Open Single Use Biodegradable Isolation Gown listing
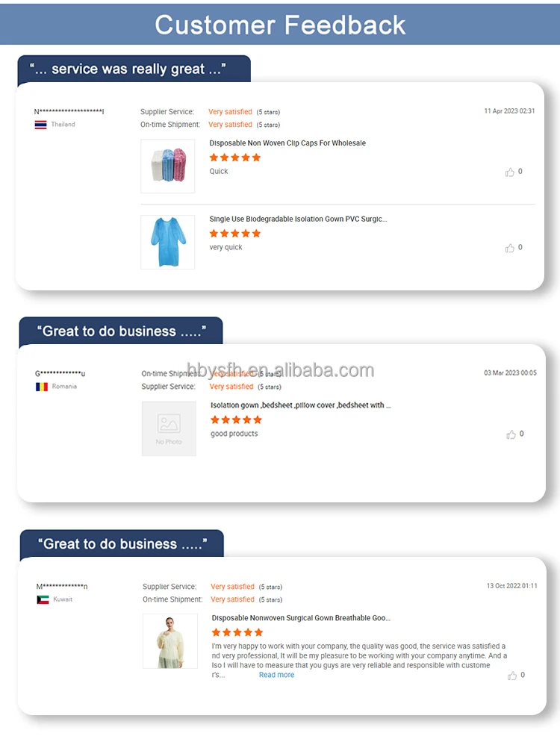The width and height of the screenshot is (560, 742). click(298, 219)
